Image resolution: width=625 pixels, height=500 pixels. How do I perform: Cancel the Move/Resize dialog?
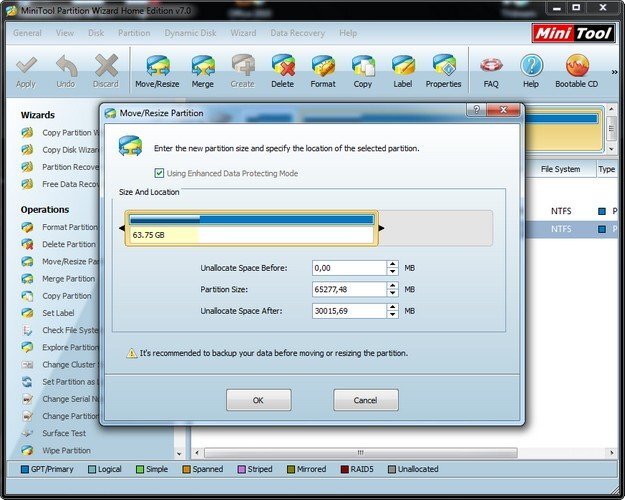click(x=366, y=400)
